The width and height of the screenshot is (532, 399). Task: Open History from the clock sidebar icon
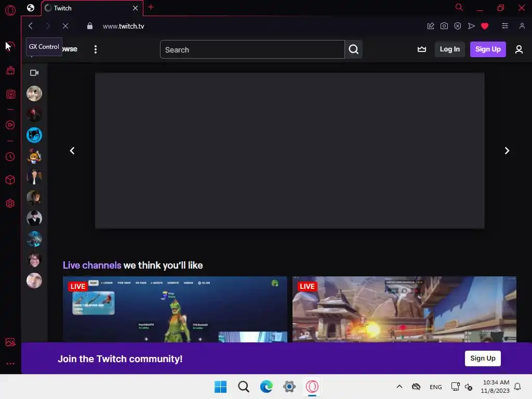10,156
